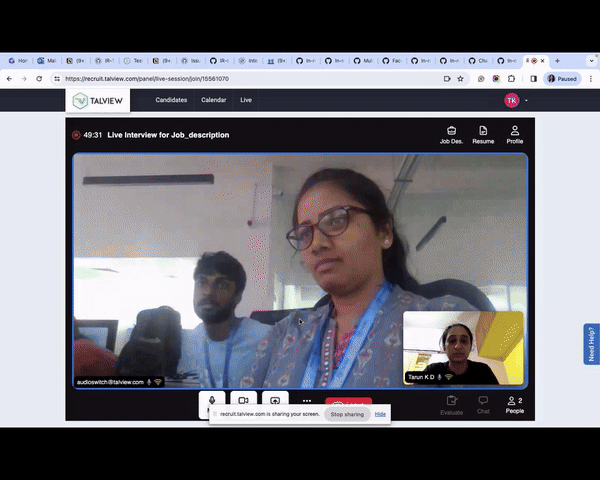Click the colorful extension icon left of the Extensions puzzle

[496, 78]
